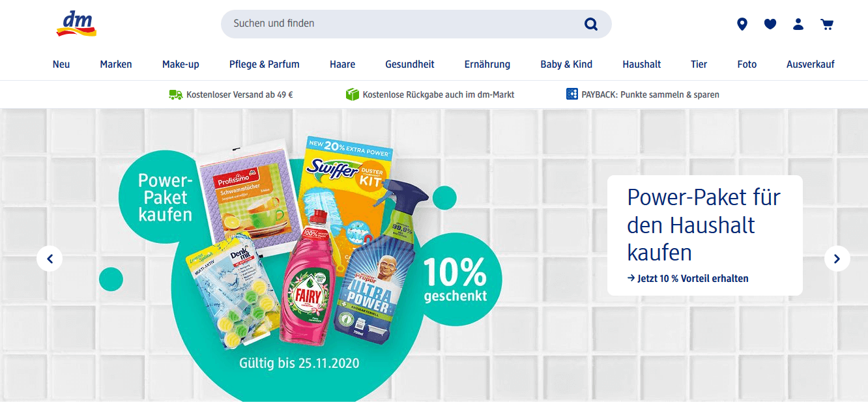
Task: Advance to next banner slide arrow
Action: [x=837, y=259]
